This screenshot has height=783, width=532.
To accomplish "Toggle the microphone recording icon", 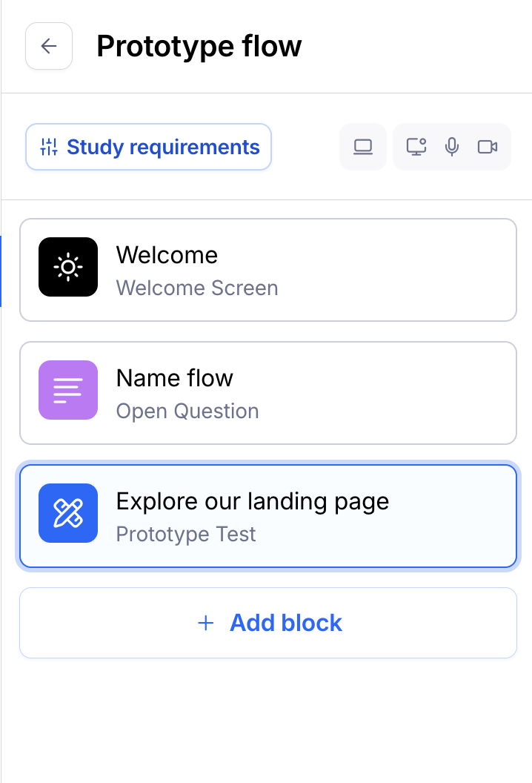I will pos(452,147).
